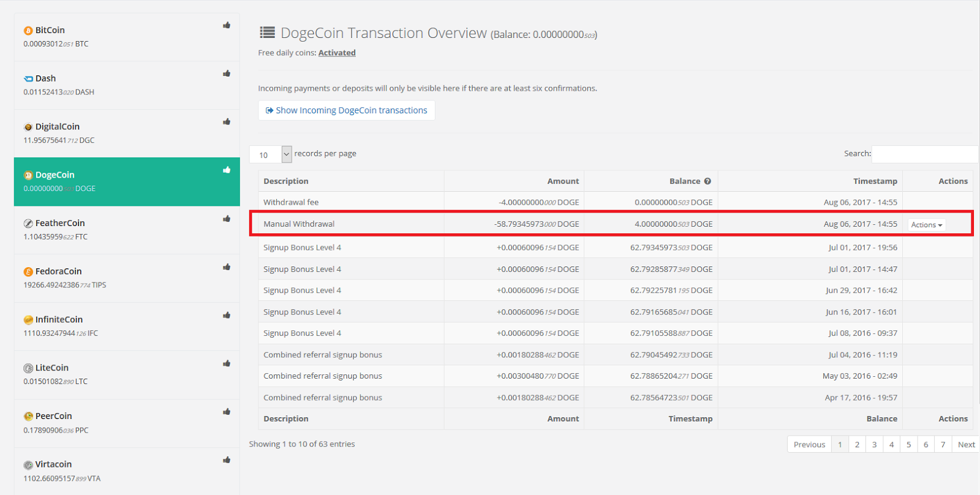Click the "Withdrawal fee" row description
The image size is (980, 495).
pos(291,202)
